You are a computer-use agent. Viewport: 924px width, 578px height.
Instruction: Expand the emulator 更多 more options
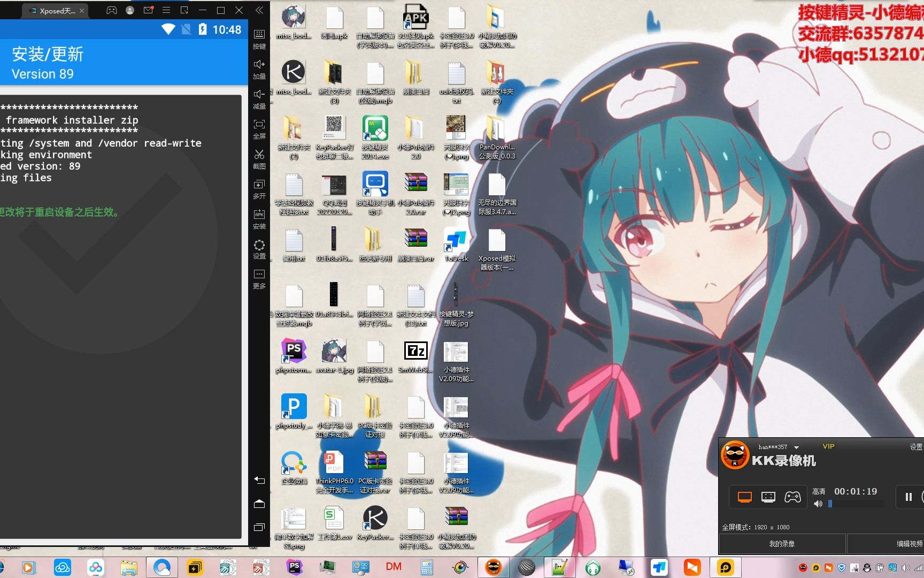pyautogui.click(x=259, y=279)
